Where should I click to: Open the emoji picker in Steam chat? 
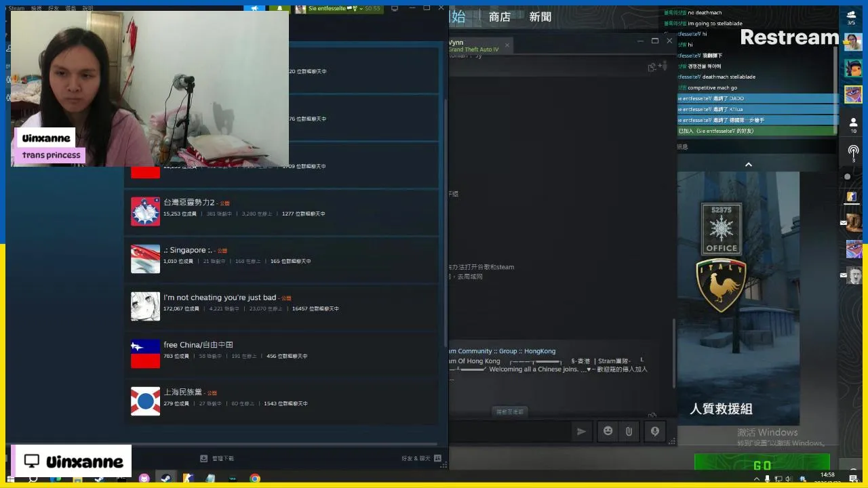(608, 431)
